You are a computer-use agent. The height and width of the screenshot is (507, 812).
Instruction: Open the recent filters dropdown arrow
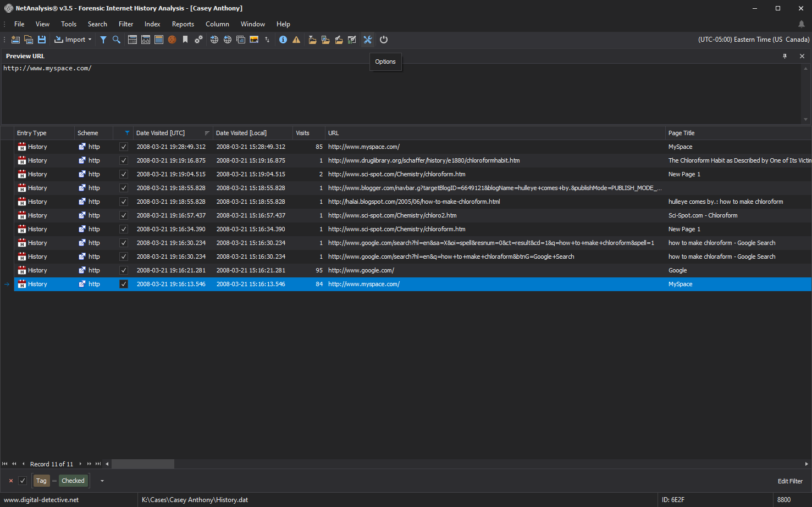pyautogui.click(x=102, y=481)
